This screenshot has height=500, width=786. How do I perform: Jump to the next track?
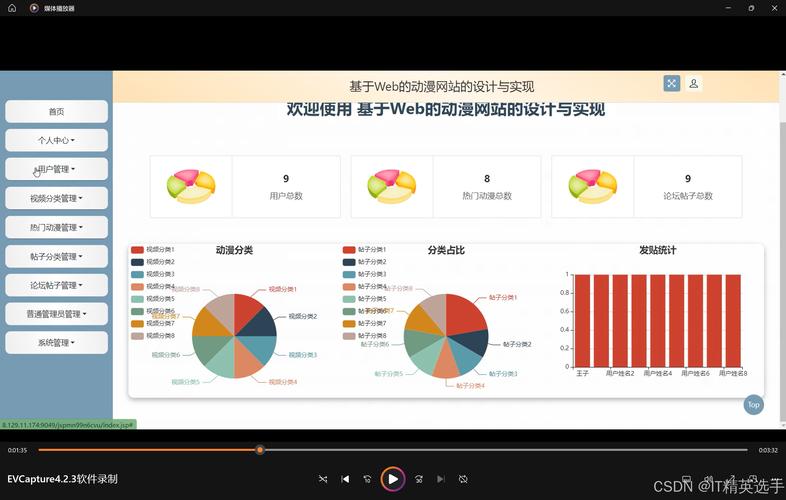(x=441, y=479)
